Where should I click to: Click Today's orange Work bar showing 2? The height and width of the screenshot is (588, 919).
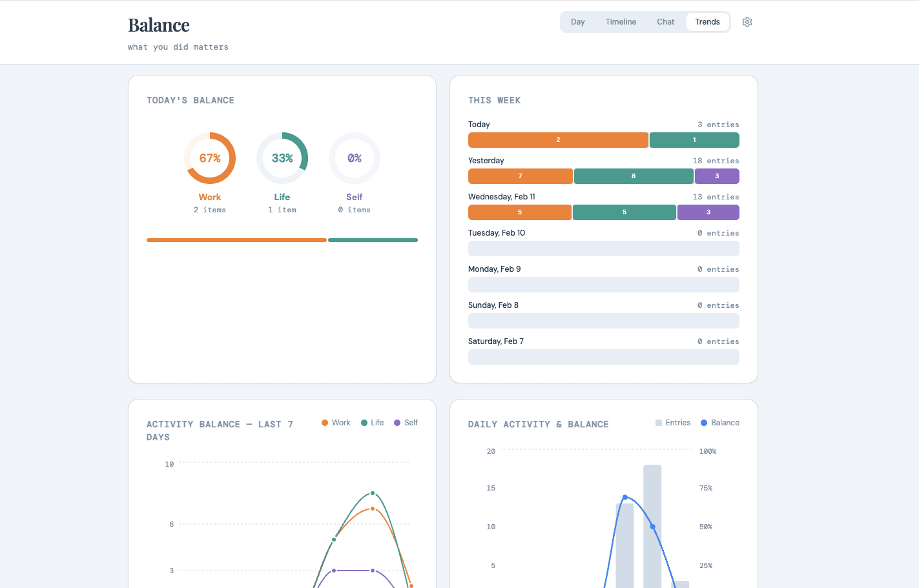[x=558, y=140]
